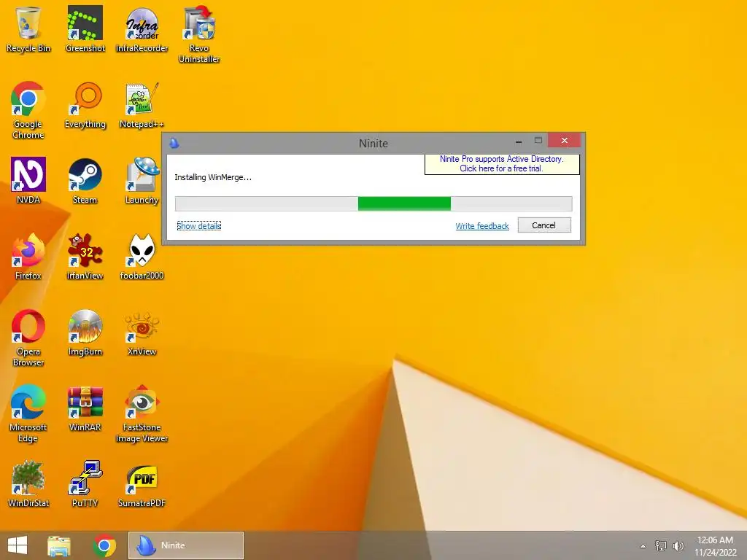Open File Explorer from the taskbar

59,545
